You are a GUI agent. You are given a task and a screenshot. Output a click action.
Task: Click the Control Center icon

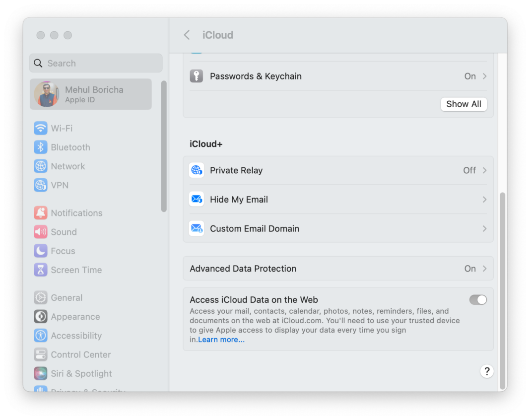[x=41, y=354]
